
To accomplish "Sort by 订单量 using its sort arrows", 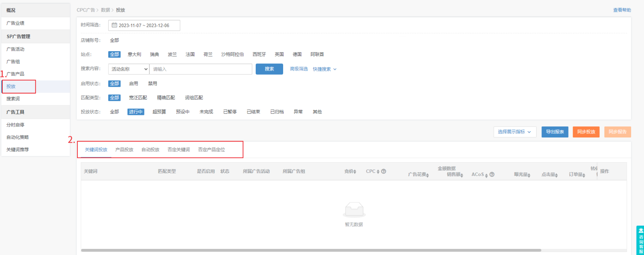I will coord(583,175).
